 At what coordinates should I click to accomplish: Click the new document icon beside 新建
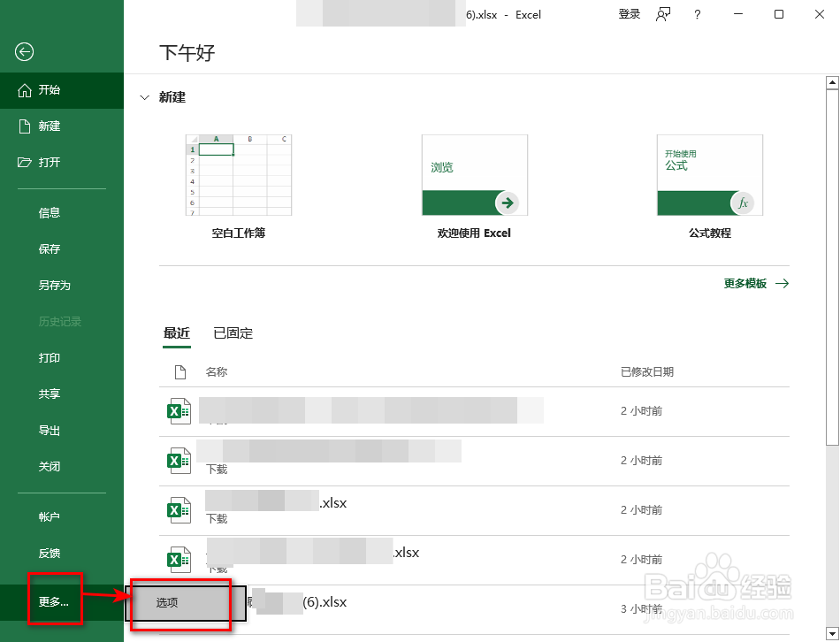click(x=25, y=126)
